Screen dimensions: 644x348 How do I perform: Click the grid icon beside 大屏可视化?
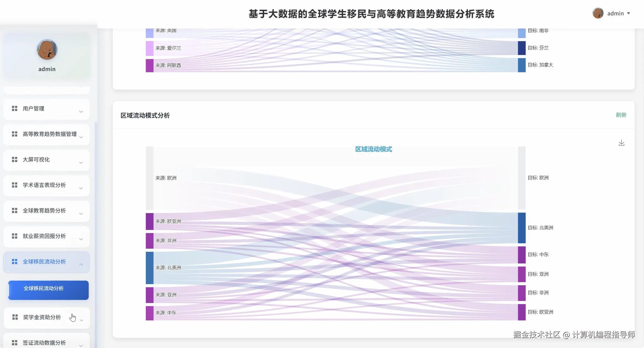click(x=15, y=160)
